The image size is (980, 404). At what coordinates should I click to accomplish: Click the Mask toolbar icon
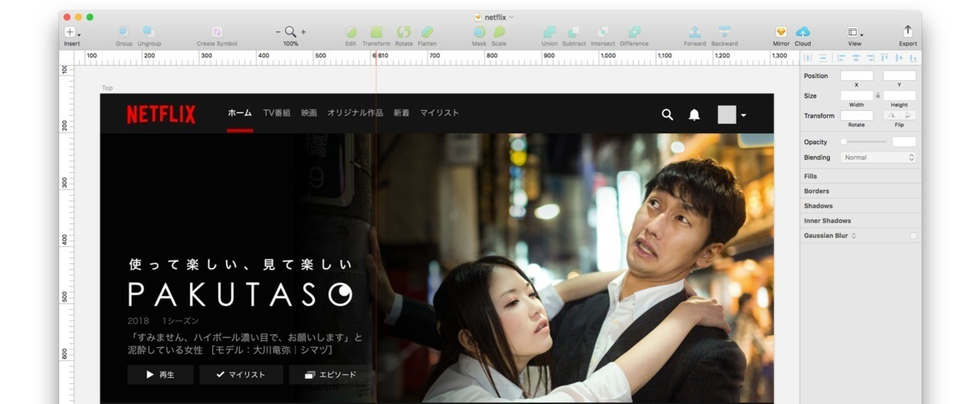[479, 32]
